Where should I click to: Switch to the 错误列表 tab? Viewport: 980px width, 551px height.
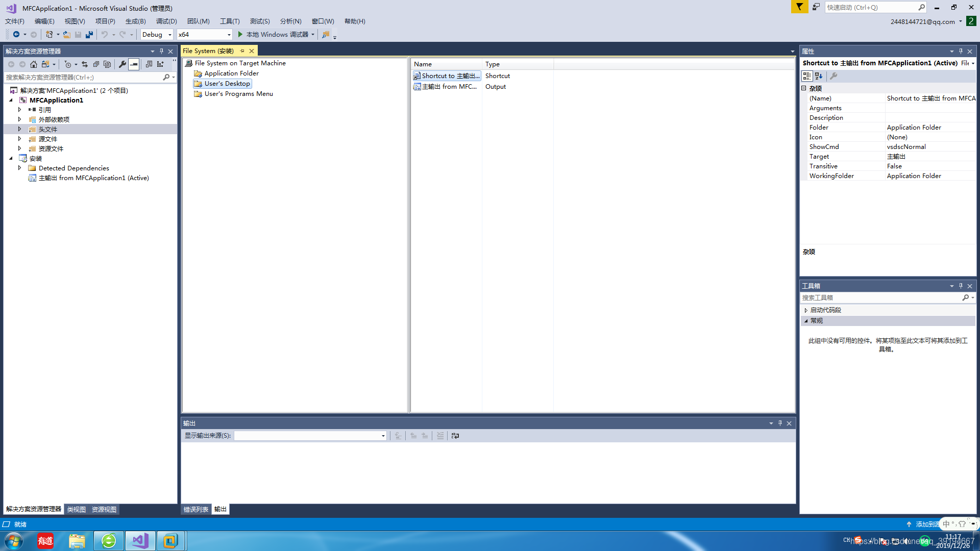tap(196, 509)
